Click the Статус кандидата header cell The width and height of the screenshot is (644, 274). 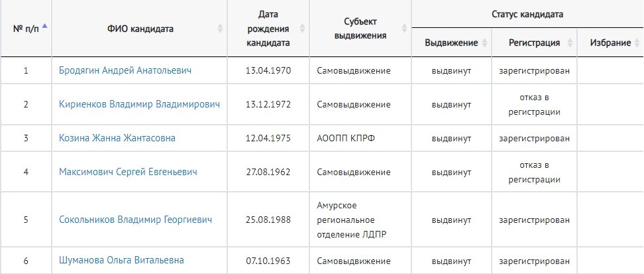[527, 14]
